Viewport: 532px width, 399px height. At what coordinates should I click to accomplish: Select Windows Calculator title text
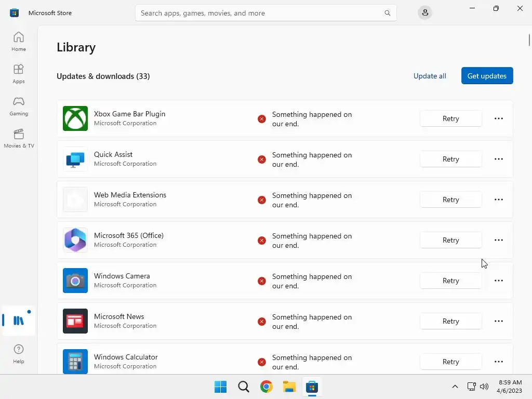(x=126, y=357)
